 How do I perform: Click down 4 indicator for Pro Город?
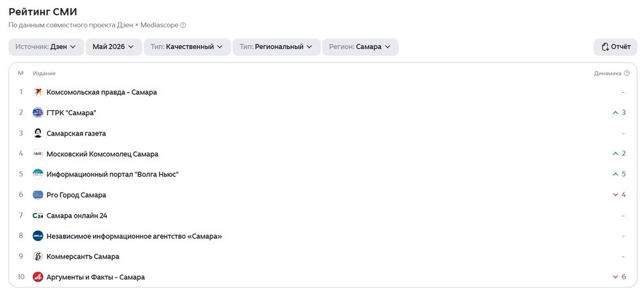click(x=619, y=195)
